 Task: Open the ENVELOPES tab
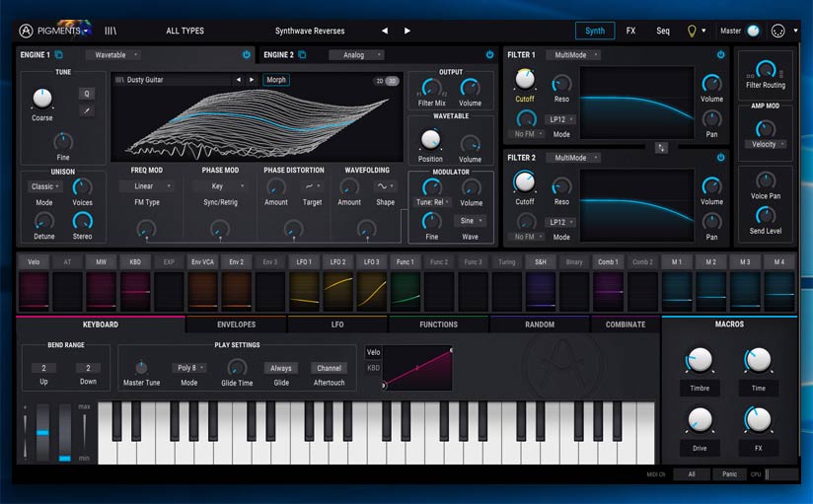click(x=237, y=324)
